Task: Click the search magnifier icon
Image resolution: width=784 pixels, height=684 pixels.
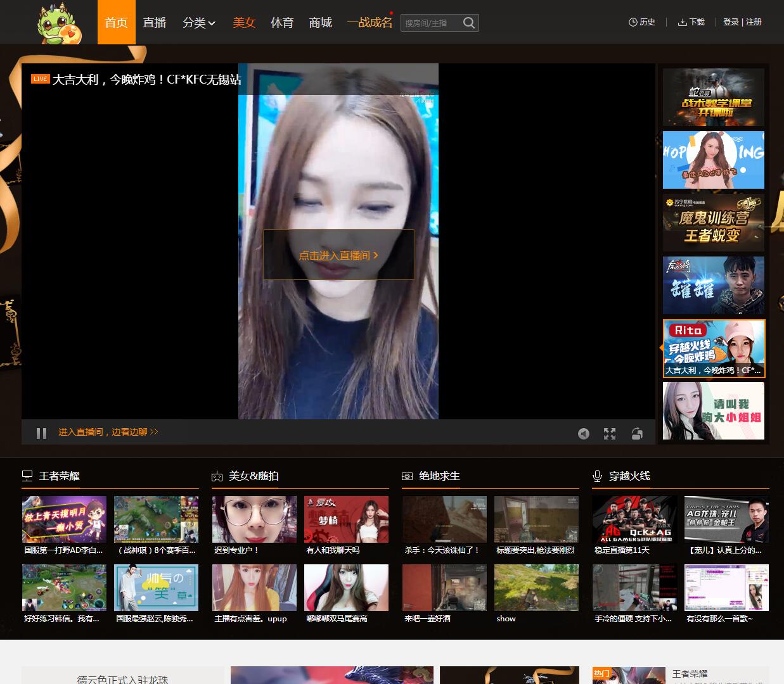Action: coord(468,23)
